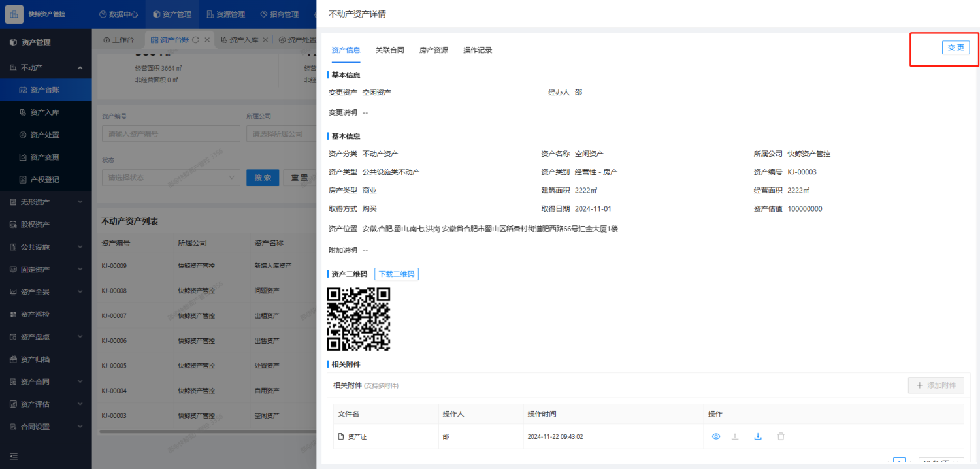Open 资源管理 in the top navigation
Viewport: 980px width, 469px height.
[x=226, y=14]
